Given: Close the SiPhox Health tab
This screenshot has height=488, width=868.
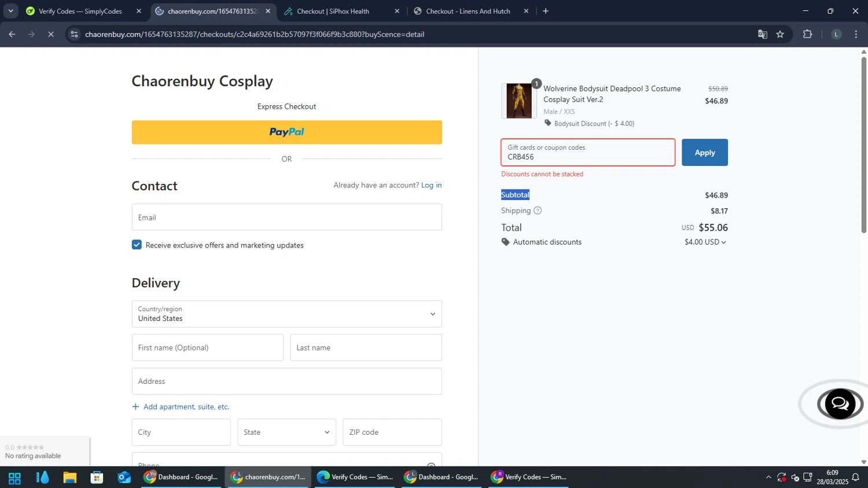Looking at the screenshot, I should (397, 11).
